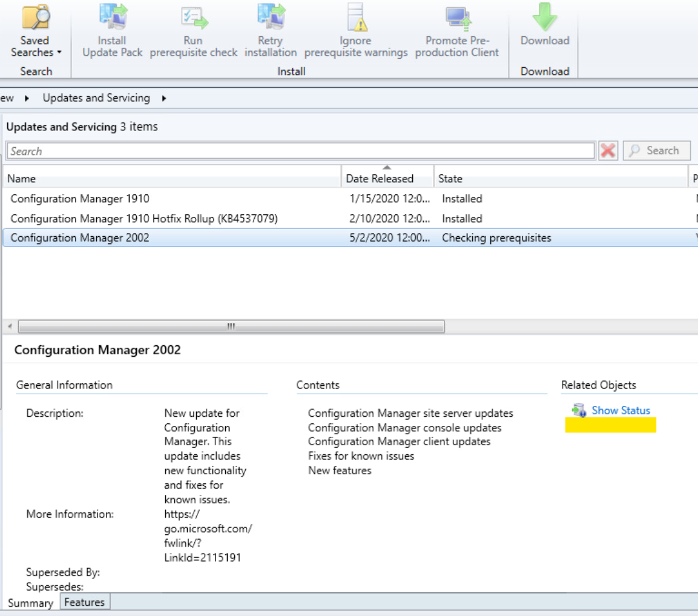This screenshot has height=616, width=698.
Task: Click Updates and Servicing in the breadcrumb
Action: (96, 98)
